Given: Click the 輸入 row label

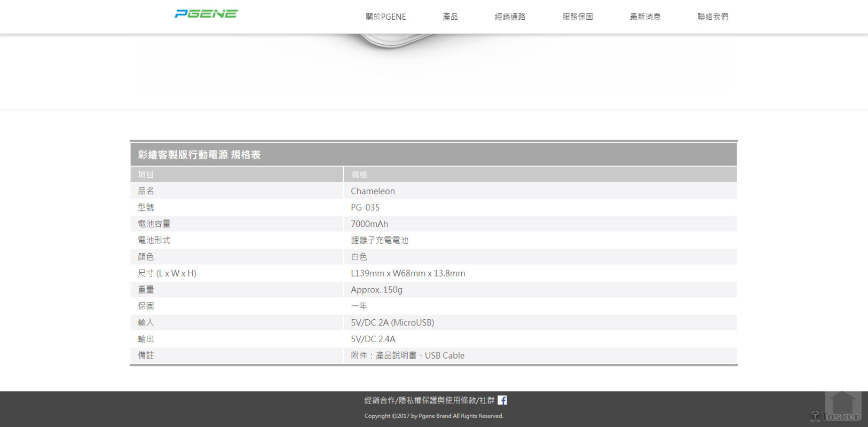Looking at the screenshot, I should (x=146, y=322).
